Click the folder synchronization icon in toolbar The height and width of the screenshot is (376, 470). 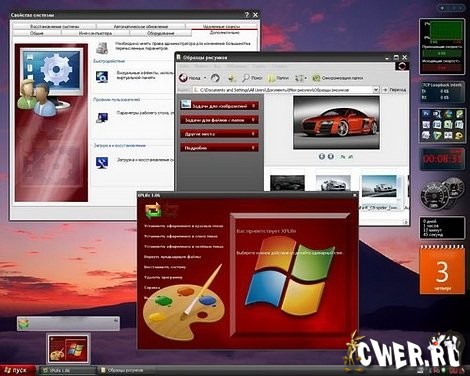pos(316,78)
